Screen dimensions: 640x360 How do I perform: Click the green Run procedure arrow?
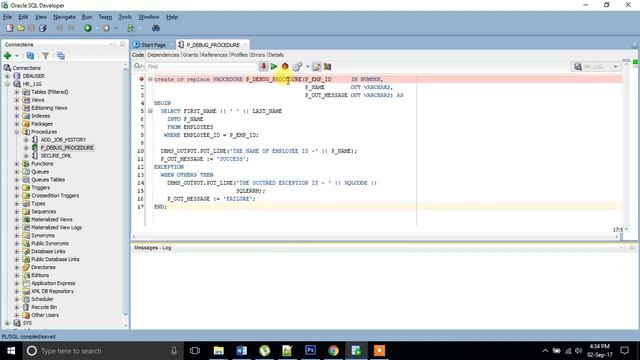(x=274, y=66)
